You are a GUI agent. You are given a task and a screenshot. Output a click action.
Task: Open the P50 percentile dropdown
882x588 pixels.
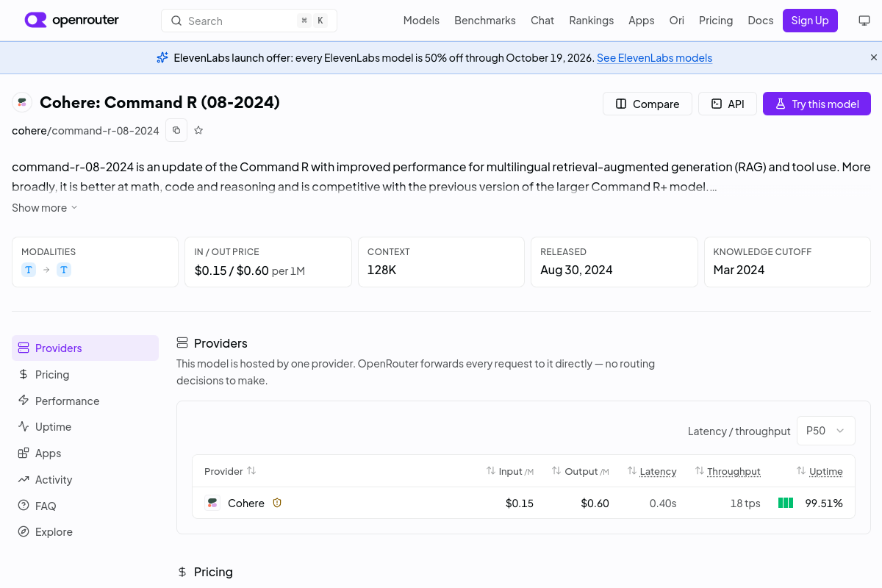[x=826, y=431]
